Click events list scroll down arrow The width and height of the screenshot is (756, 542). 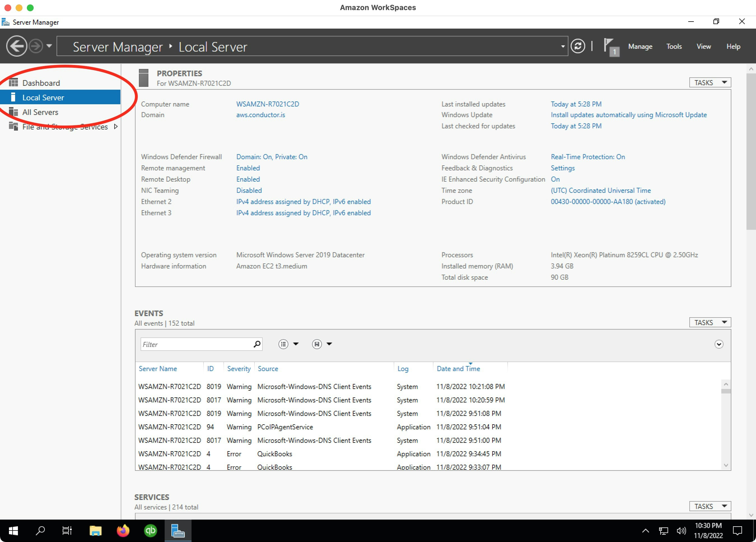(726, 465)
